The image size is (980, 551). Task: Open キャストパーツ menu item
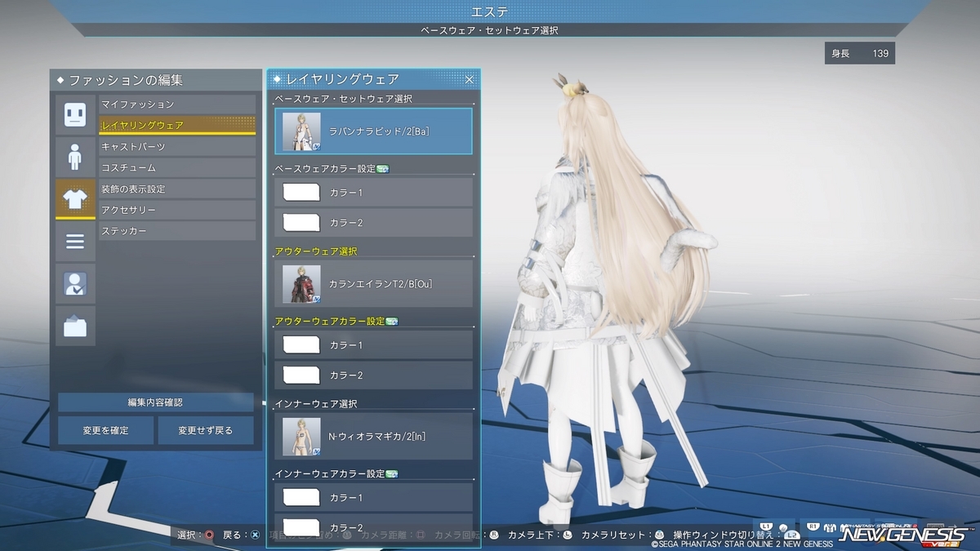tap(177, 147)
